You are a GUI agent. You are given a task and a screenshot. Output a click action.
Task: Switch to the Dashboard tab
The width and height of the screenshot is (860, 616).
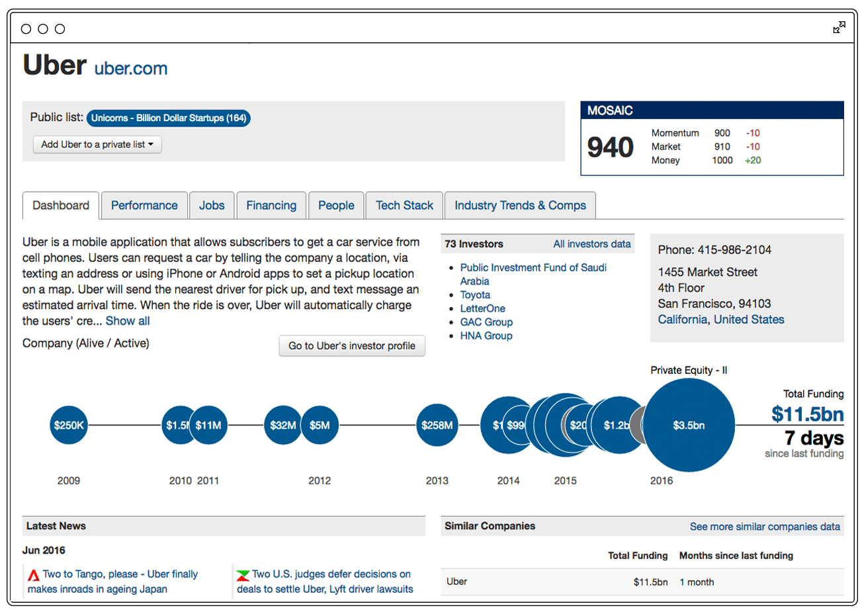click(61, 206)
